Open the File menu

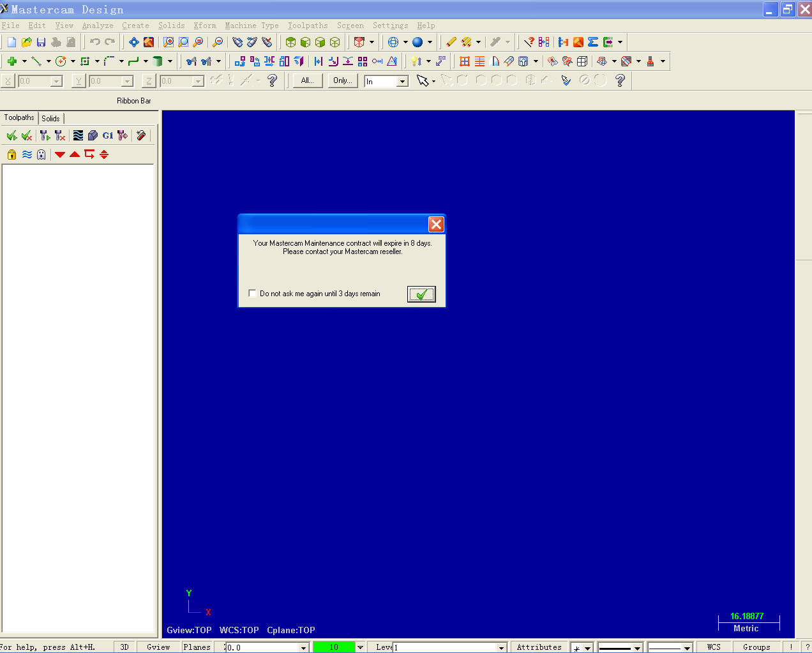point(10,26)
